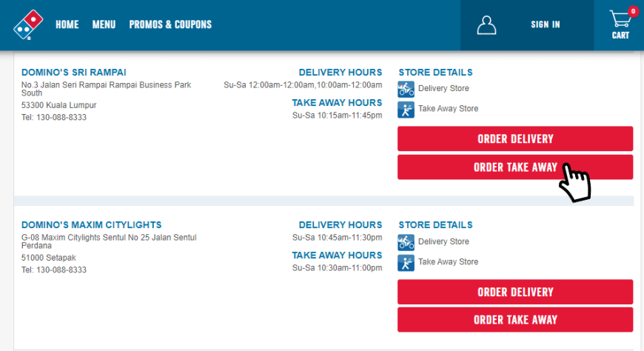Click Maxim Citylights take away runner icon

(406, 263)
